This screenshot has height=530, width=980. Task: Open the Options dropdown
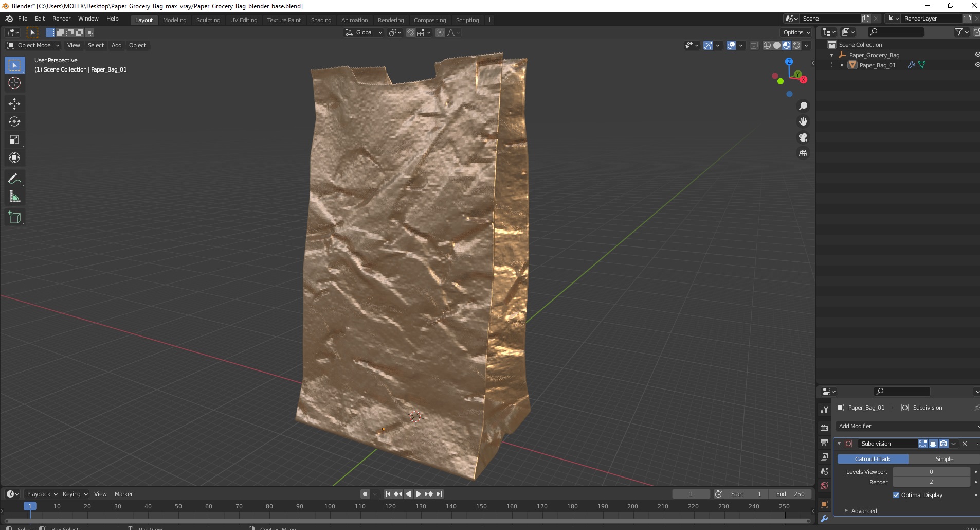pyautogui.click(x=796, y=32)
